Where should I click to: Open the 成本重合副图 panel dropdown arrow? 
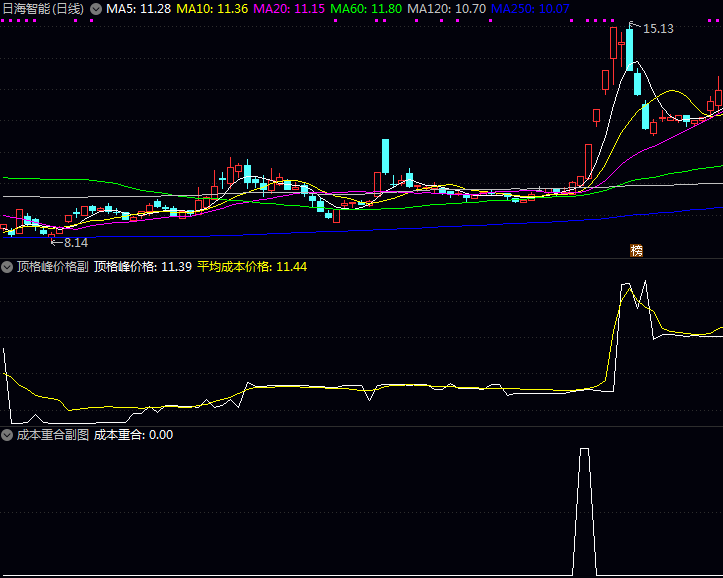(x=7, y=435)
